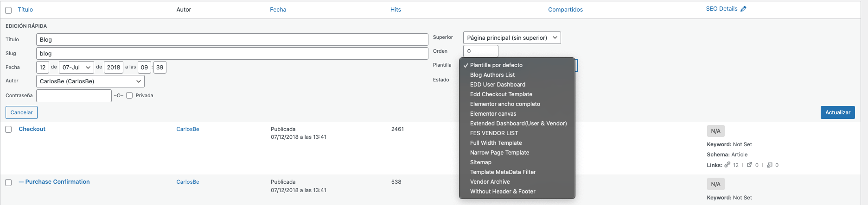This screenshot has height=205, width=868.
Task: Click the external links icon for Checkout
Action: 749,165
